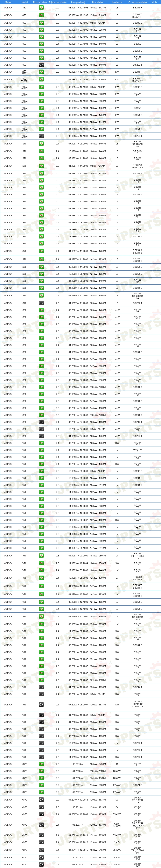
Task: Click the Nadwozie column header
Action: coord(117,2)
